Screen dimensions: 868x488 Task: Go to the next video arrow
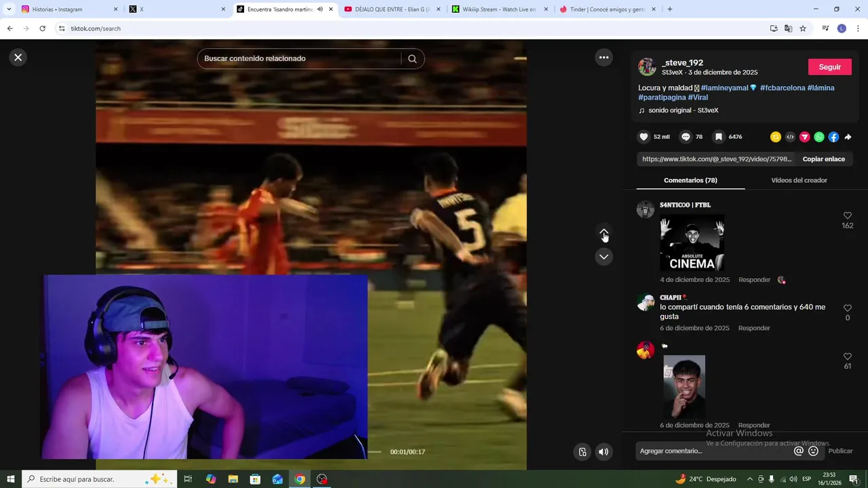pos(604,257)
